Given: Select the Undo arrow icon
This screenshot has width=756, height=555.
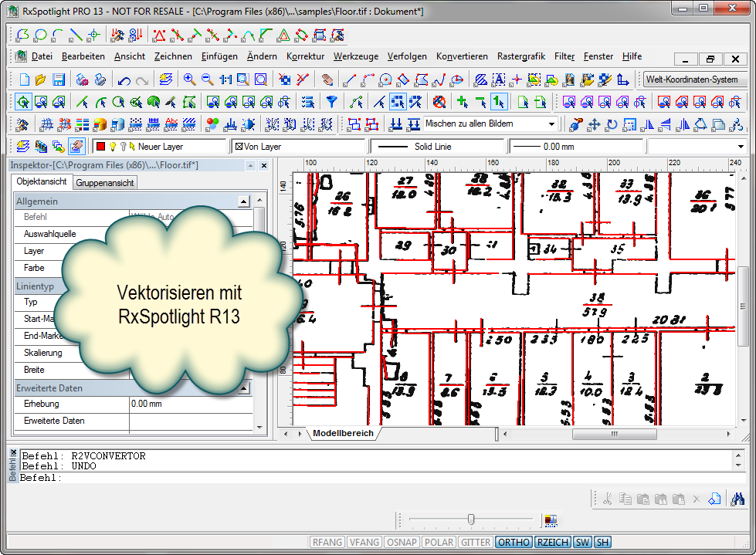Looking at the screenshot, I should point(124,79).
